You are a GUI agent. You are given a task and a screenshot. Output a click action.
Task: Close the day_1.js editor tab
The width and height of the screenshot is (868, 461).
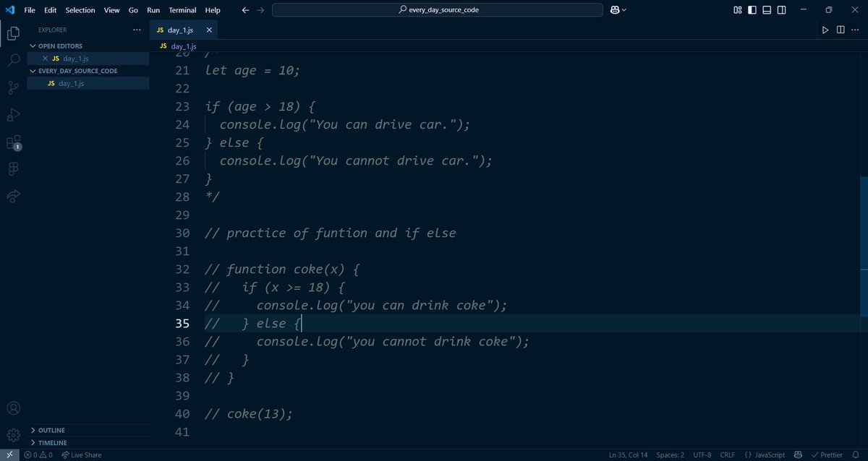[x=210, y=30]
